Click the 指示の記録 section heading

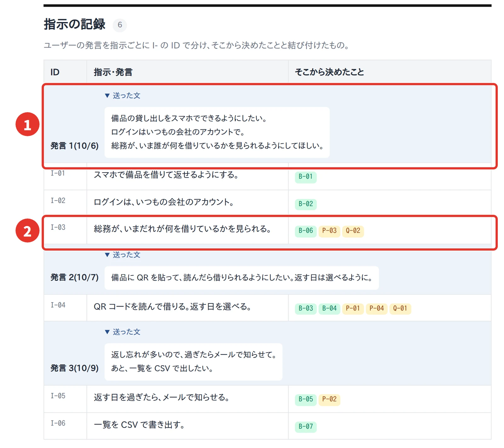click(75, 24)
